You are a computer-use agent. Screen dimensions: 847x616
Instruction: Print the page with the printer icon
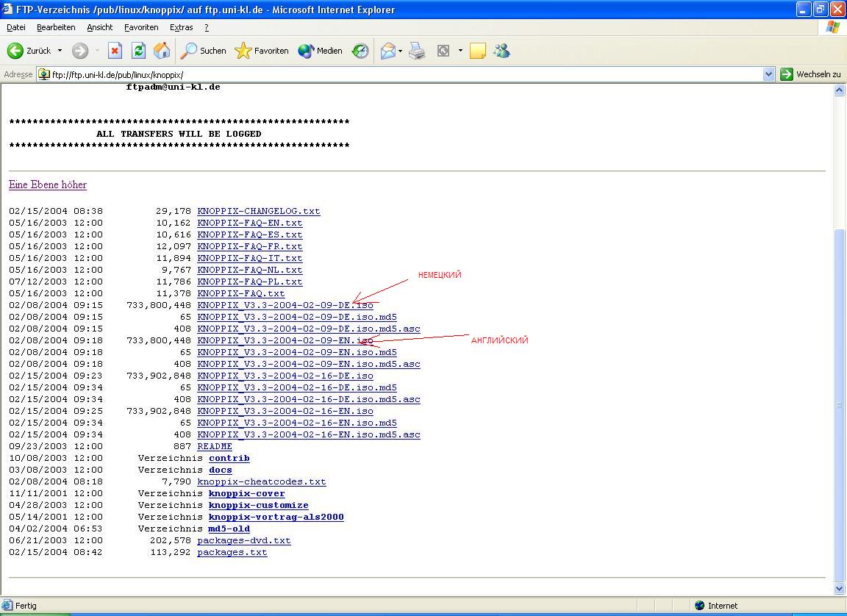[x=417, y=51]
